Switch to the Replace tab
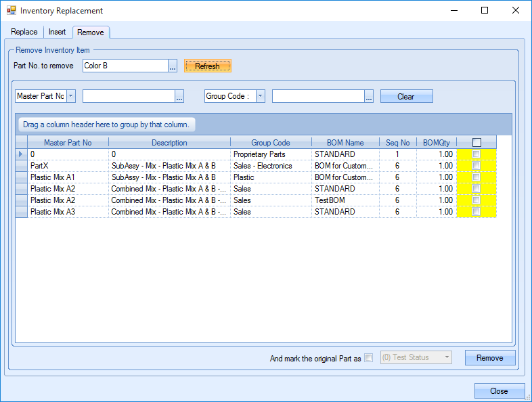Image resolution: width=532 pixels, height=402 pixels. [x=24, y=32]
